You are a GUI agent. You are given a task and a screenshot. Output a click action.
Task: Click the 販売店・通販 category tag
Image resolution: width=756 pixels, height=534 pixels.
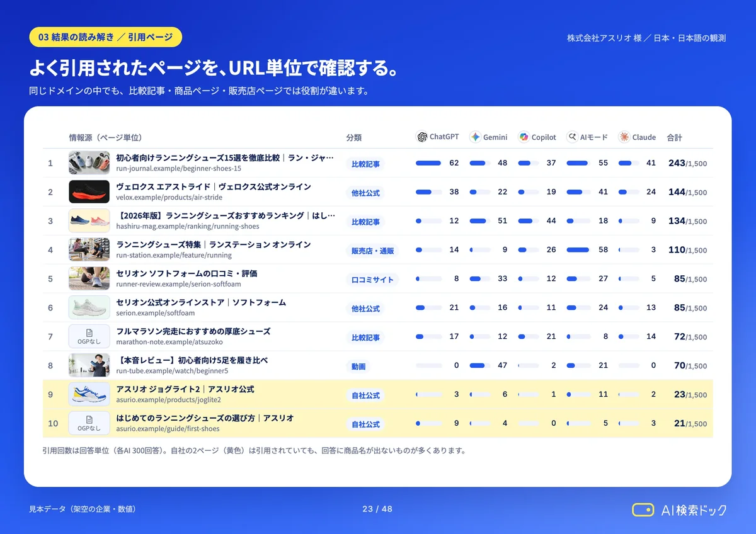372,251
